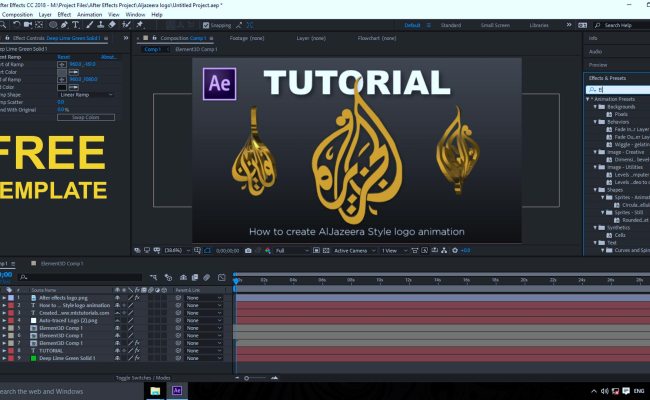This screenshot has height=400, width=650.
Task: Collapse the Behaviors presets folder
Action: point(595,122)
